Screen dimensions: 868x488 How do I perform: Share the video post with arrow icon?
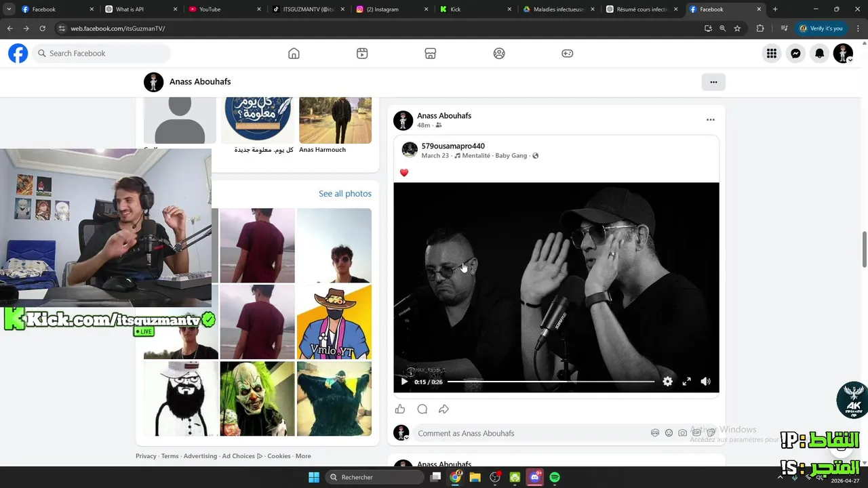pos(444,409)
